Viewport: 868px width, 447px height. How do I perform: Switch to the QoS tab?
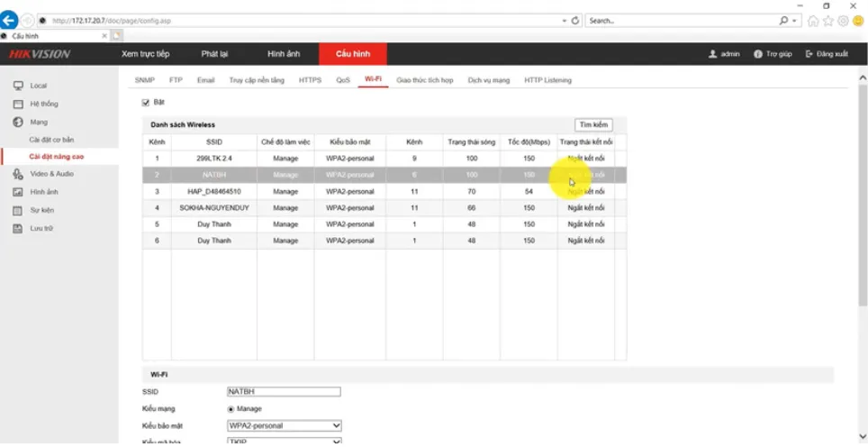click(x=343, y=80)
